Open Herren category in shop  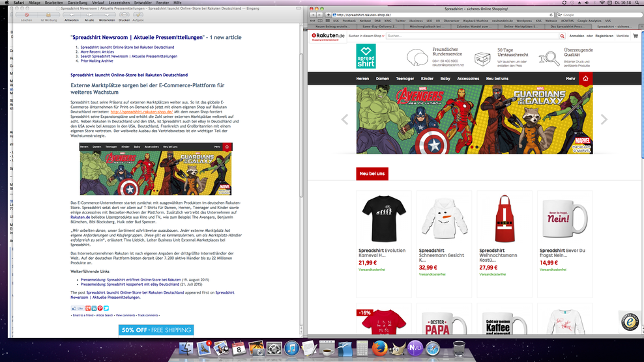pos(362,78)
